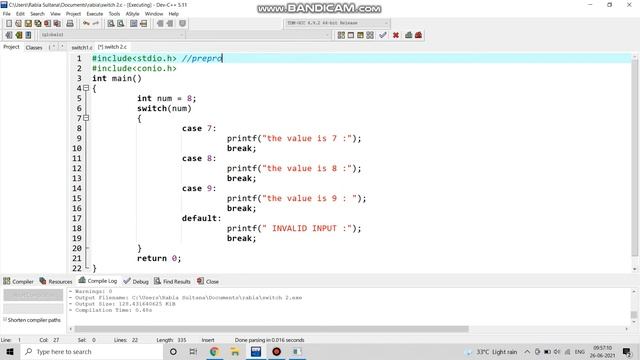
Task: Open the Execute menu
Action: coord(95,13)
